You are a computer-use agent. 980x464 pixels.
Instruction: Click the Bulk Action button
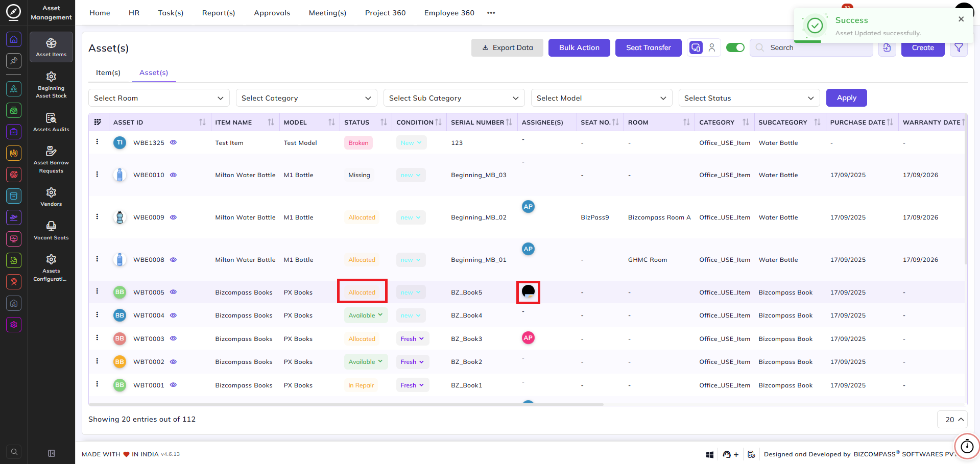point(579,47)
